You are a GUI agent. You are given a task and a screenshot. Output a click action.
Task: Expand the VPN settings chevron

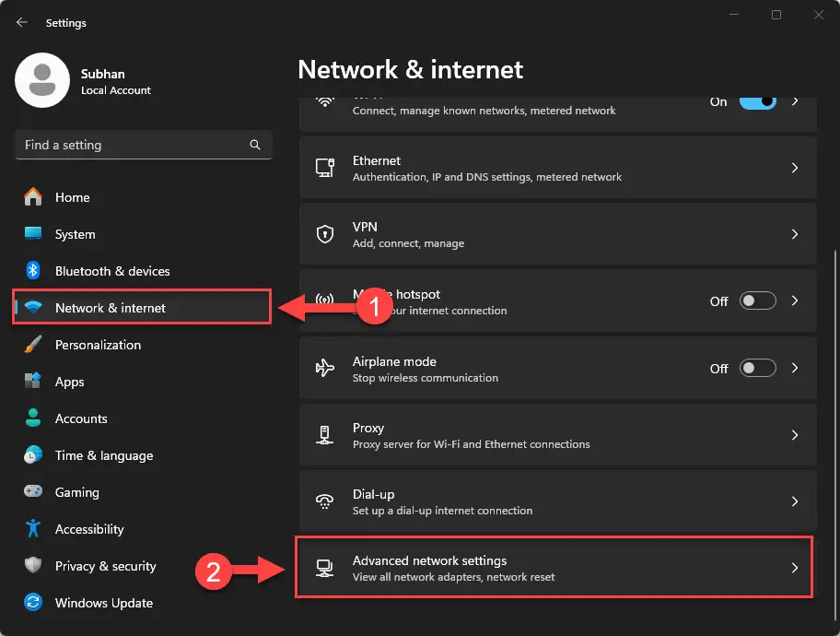[795, 235]
